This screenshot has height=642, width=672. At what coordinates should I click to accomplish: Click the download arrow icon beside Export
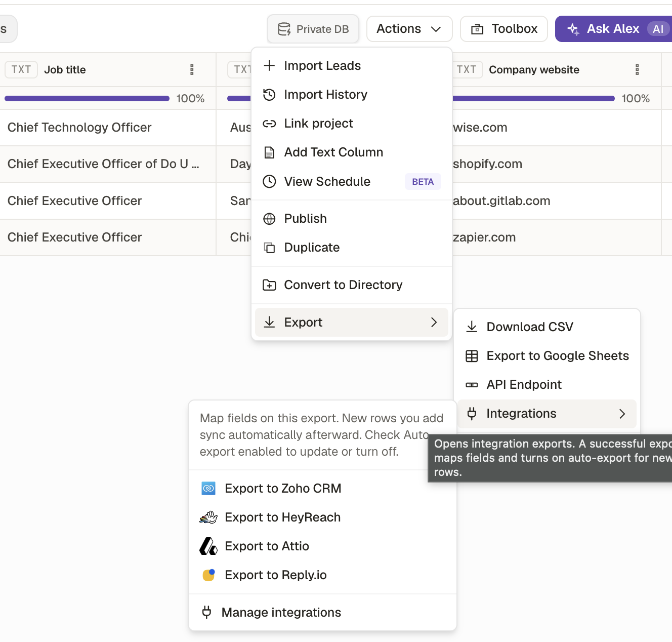tap(269, 322)
